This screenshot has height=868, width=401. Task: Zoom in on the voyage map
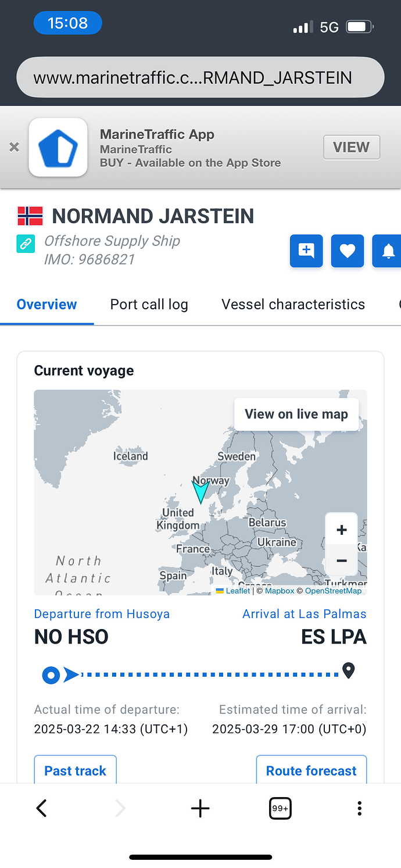341,530
